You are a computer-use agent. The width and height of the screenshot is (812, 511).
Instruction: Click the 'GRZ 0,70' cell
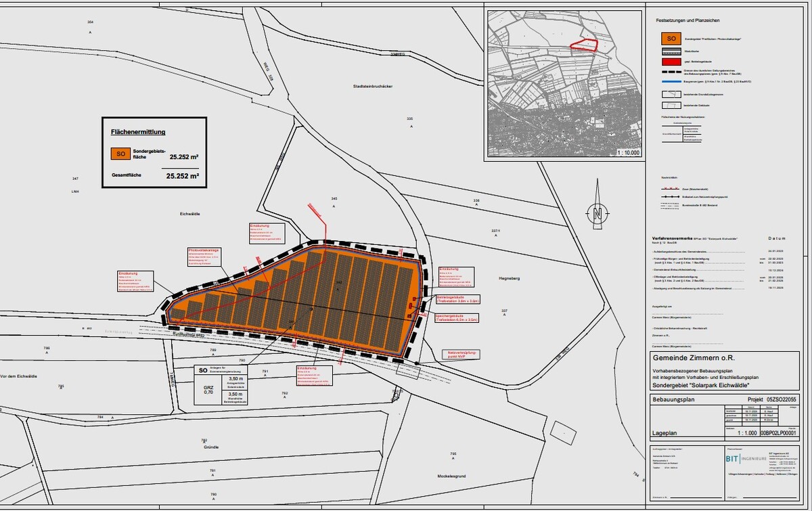pos(208,388)
